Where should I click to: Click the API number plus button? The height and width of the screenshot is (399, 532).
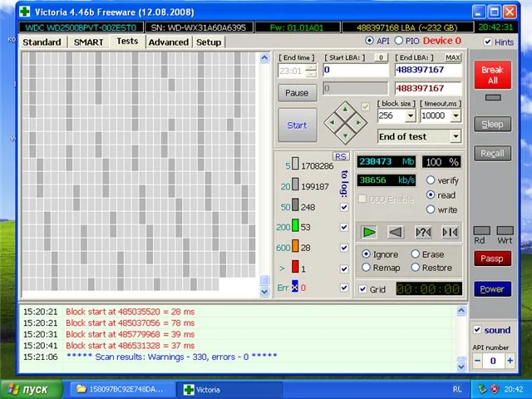point(510,362)
